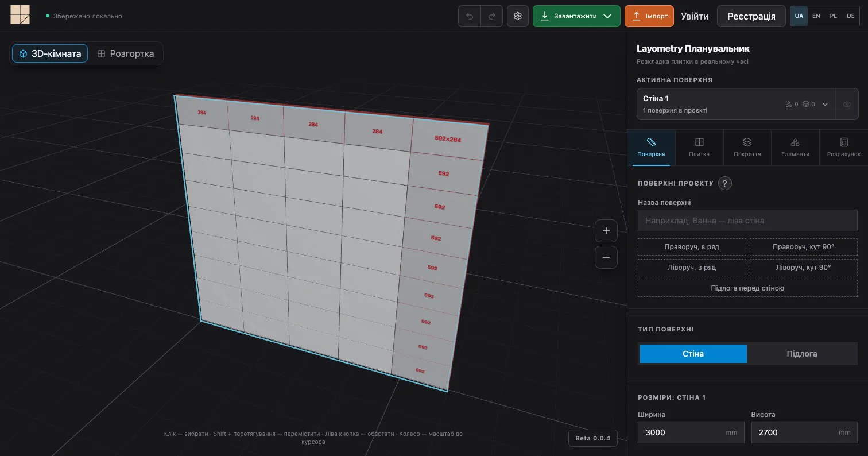
Task: Add surface Праворуч, кут 90°
Action: point(804,247)
